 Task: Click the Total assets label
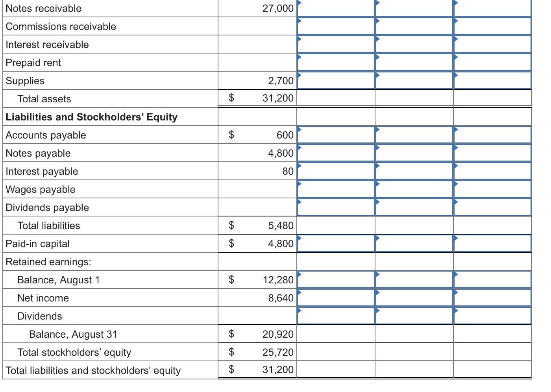pyautogui.click(x=44, y=99)
